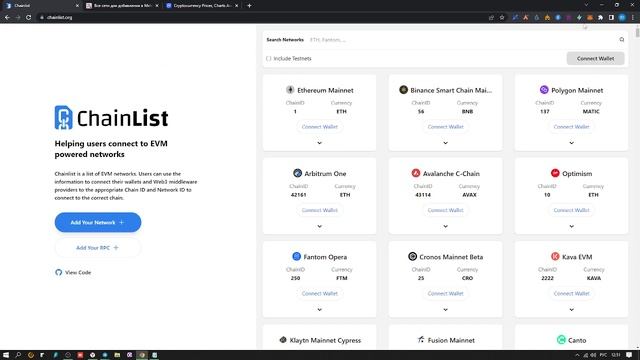
Task: Open the File Explorer folder icon in taskbar
Action: click(x=117, y=355)
